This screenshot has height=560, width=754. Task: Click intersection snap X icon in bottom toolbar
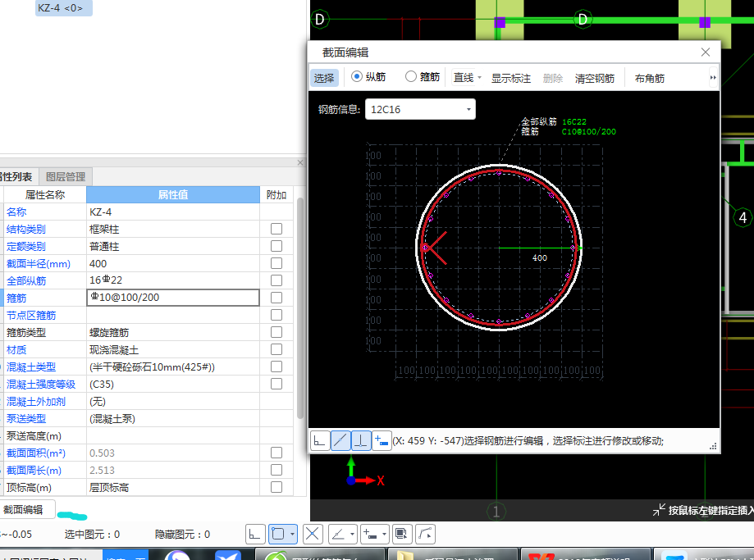[x=313, y=534]
